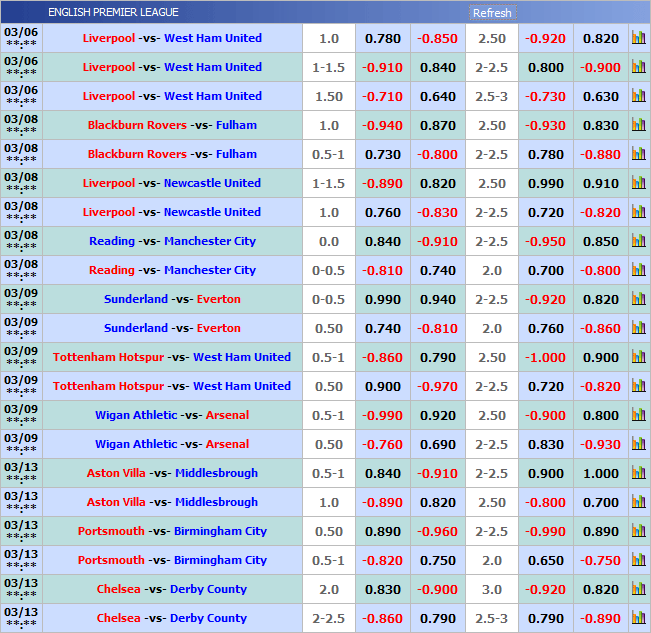Pick 0.760 odds for Liverpool vs Newcastle United

tap(383, 213)
